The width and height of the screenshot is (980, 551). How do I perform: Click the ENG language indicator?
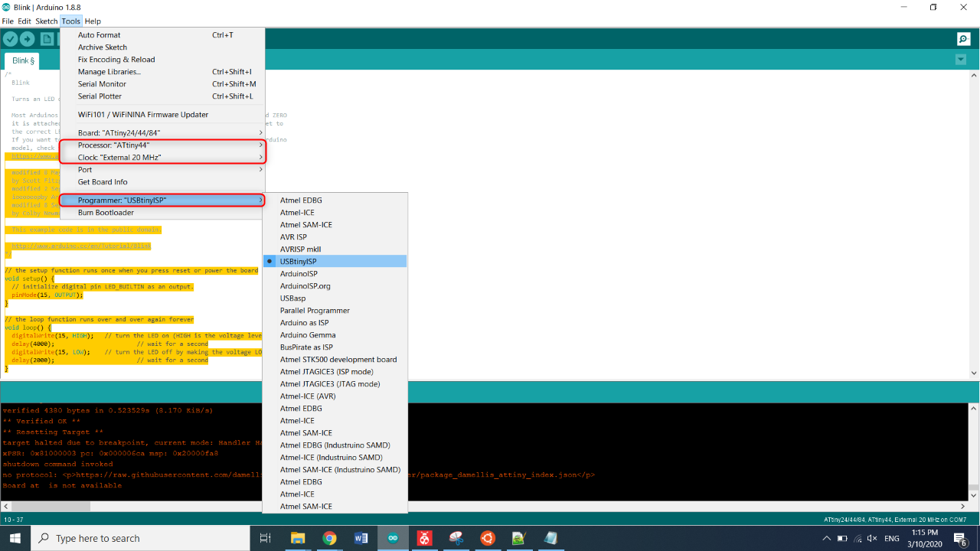pos(892,539)
